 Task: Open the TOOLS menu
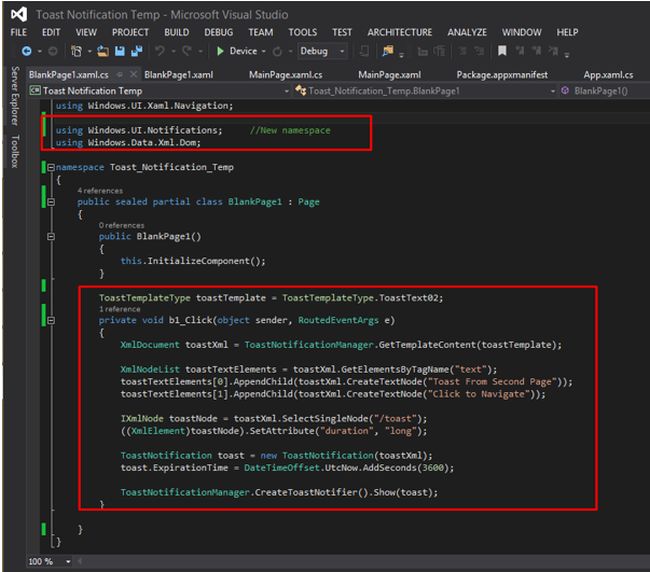point(303,32)
